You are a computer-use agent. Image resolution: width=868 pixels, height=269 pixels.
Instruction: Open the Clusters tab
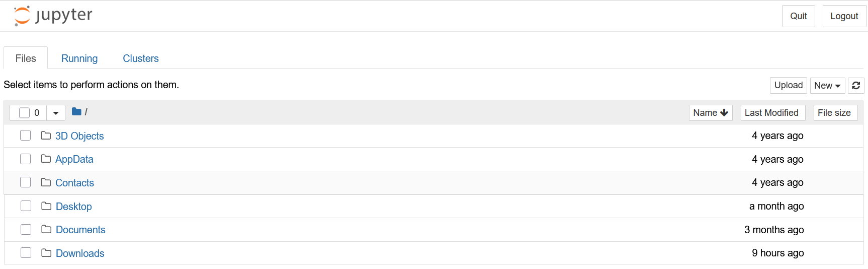141,58
